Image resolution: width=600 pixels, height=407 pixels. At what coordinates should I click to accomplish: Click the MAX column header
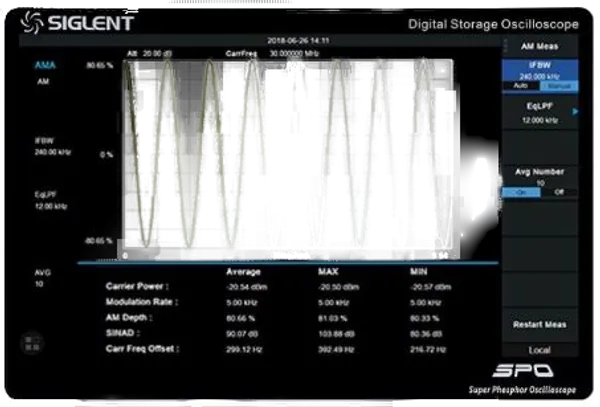[328, 272]
